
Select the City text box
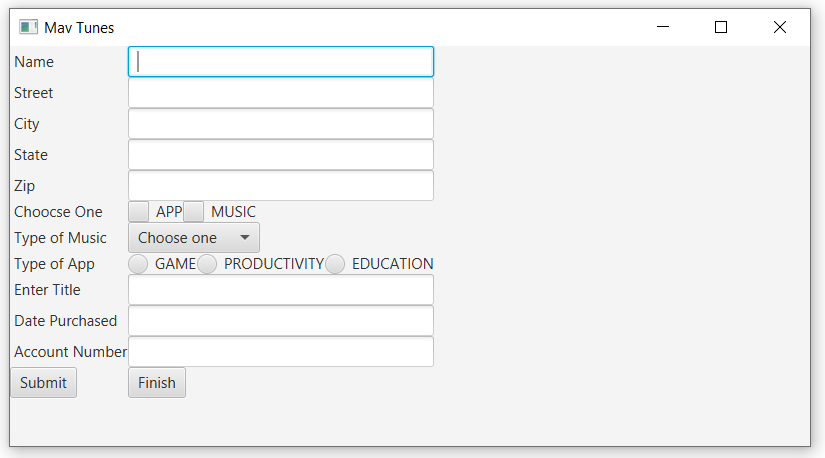(281, 124)
